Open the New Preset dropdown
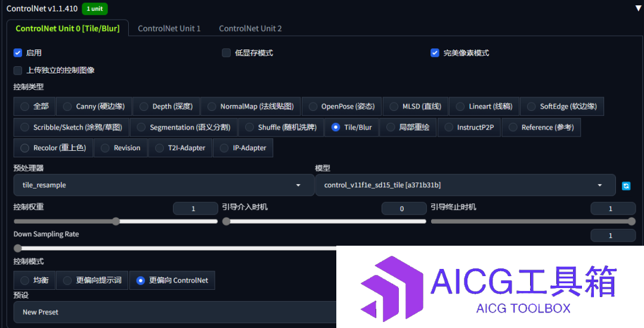 pos(175,312)
